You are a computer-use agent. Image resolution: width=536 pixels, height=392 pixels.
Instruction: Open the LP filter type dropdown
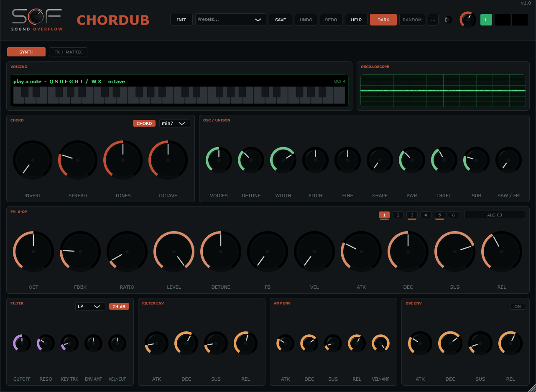(90, 306)
